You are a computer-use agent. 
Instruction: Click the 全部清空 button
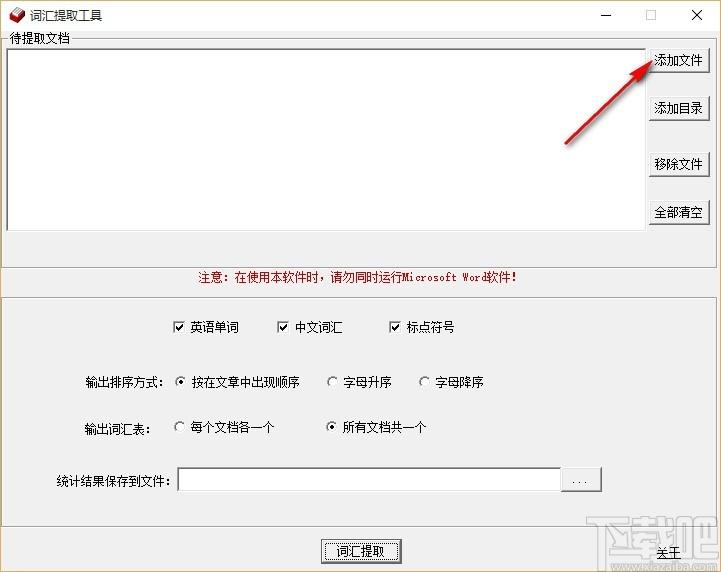pyautogui.click(x=679, y=212)
